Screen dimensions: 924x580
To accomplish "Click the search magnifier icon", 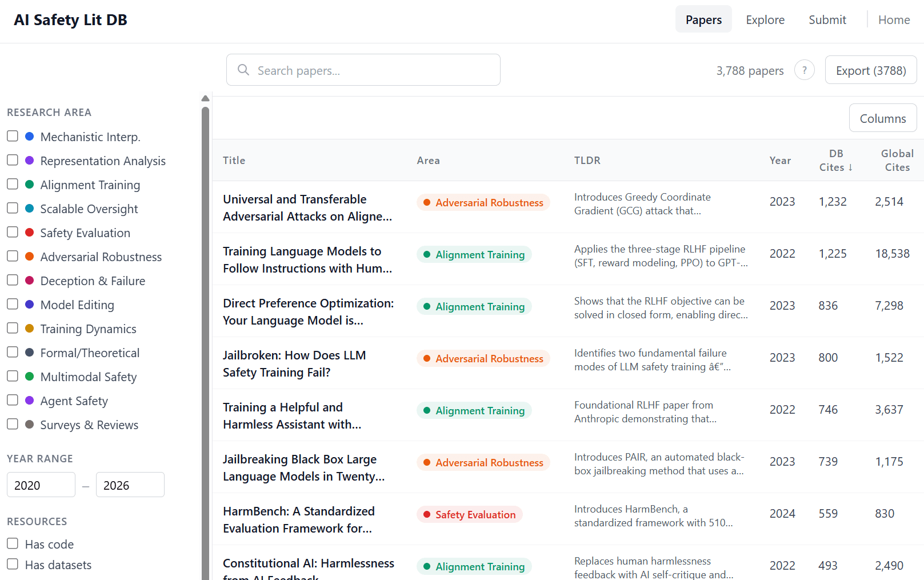I will (243, 70).
